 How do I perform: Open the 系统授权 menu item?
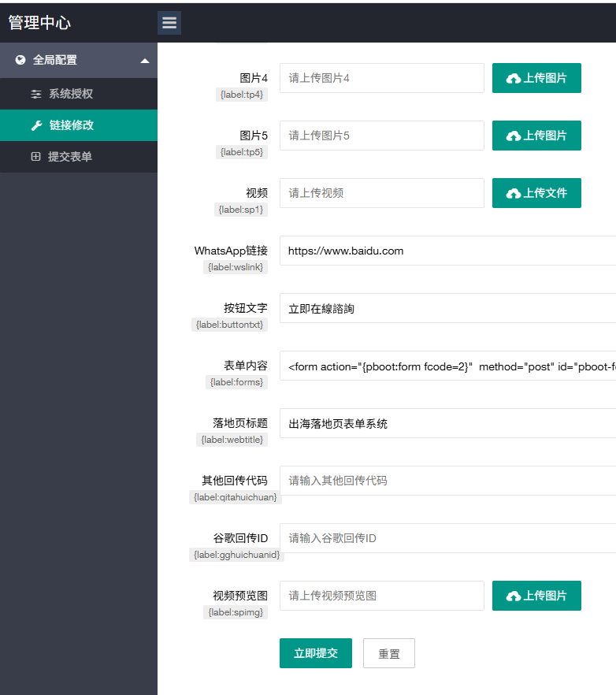pos(71,94)
